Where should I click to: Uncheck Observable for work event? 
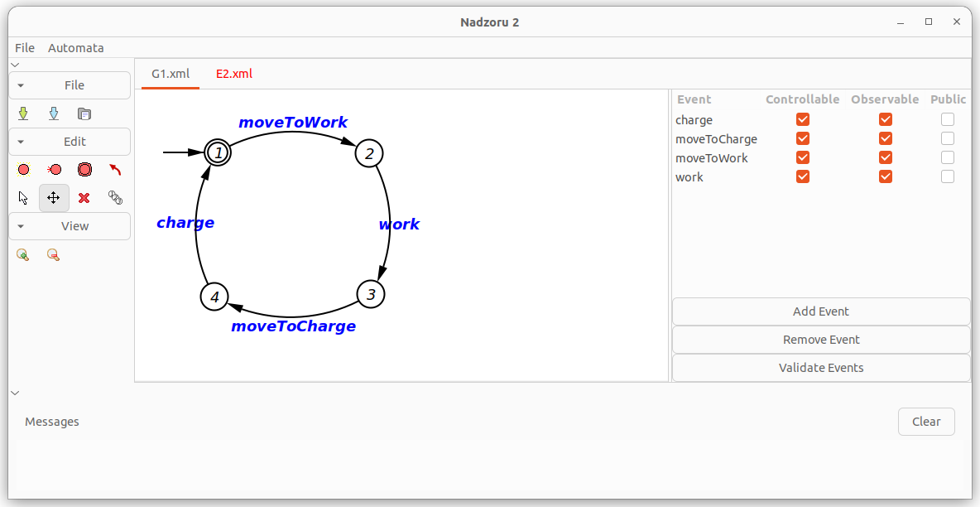coord(885,176)
